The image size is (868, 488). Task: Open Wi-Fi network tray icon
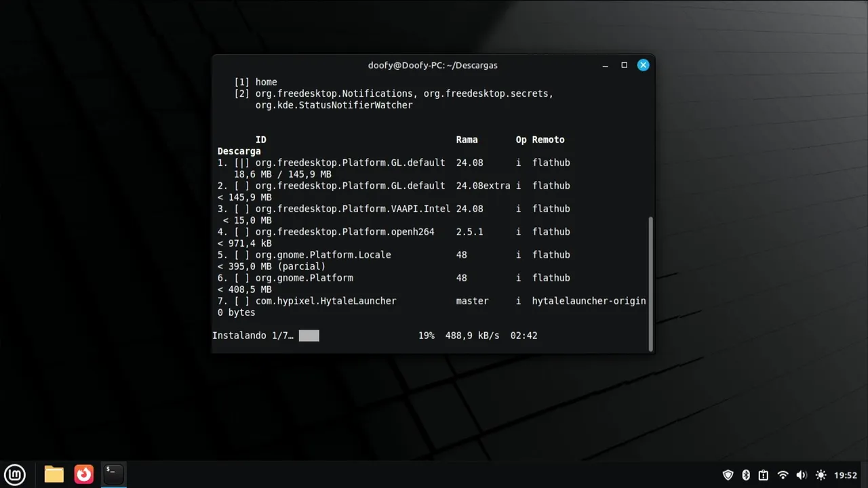[x=783, y=475]
